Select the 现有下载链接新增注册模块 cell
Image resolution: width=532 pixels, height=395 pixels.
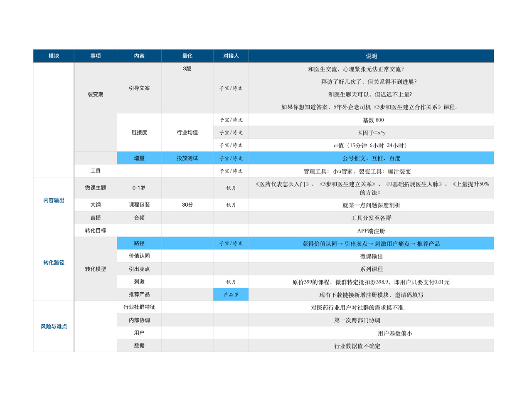coord(371,294)
